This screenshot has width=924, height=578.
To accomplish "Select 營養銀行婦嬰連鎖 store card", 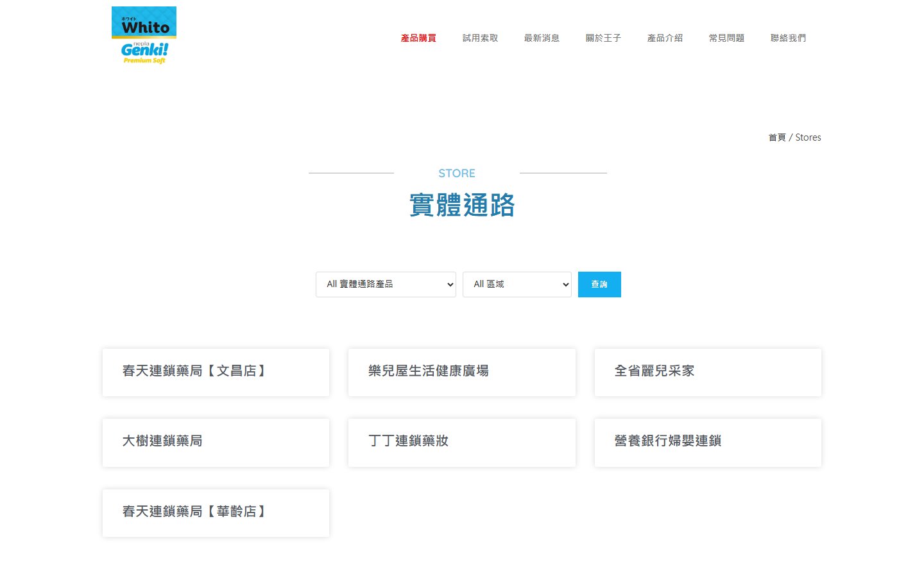I will [x=707, y=442].
